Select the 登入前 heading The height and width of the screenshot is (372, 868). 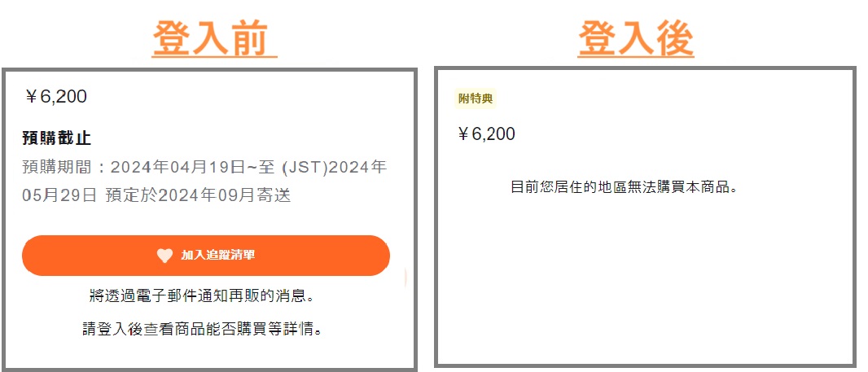pos(214,39)
